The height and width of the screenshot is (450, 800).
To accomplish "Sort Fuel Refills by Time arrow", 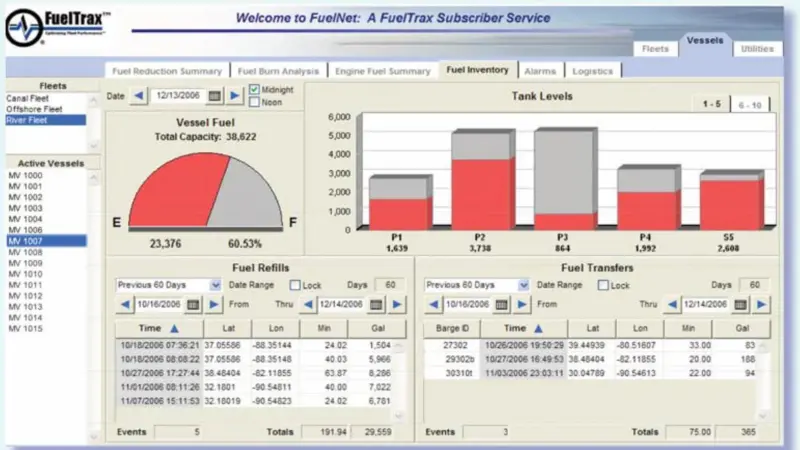I will (174, 329).
